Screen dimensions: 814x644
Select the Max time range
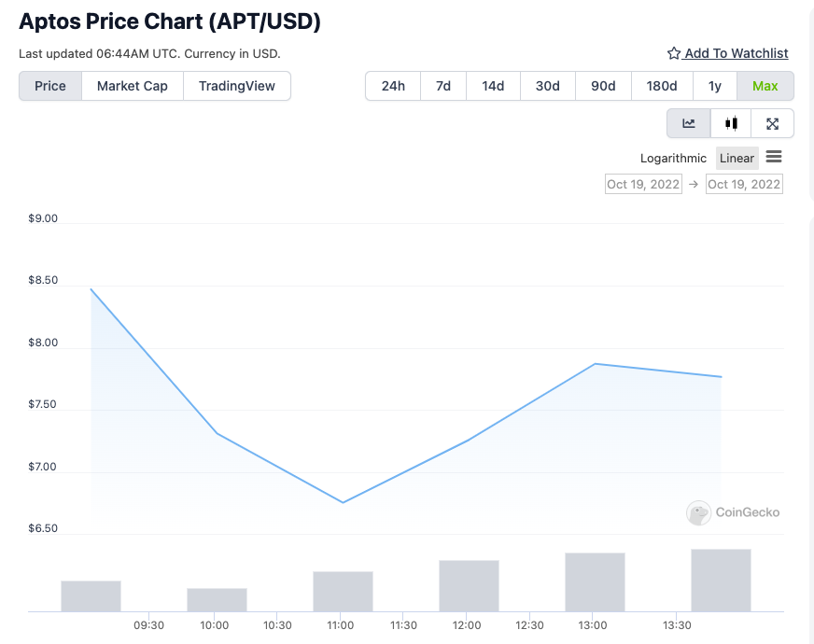(765, 86)
